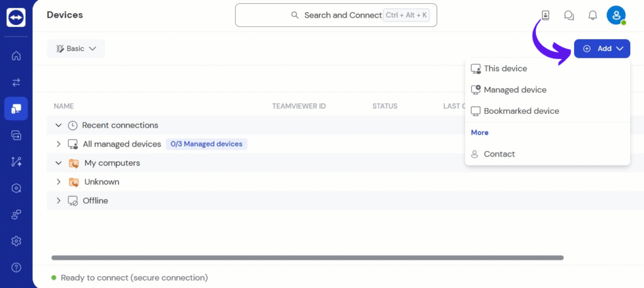Screen dimensions: 644x288
Task: Open the sessions icon below Devices
Action: [x=16, y=135]
